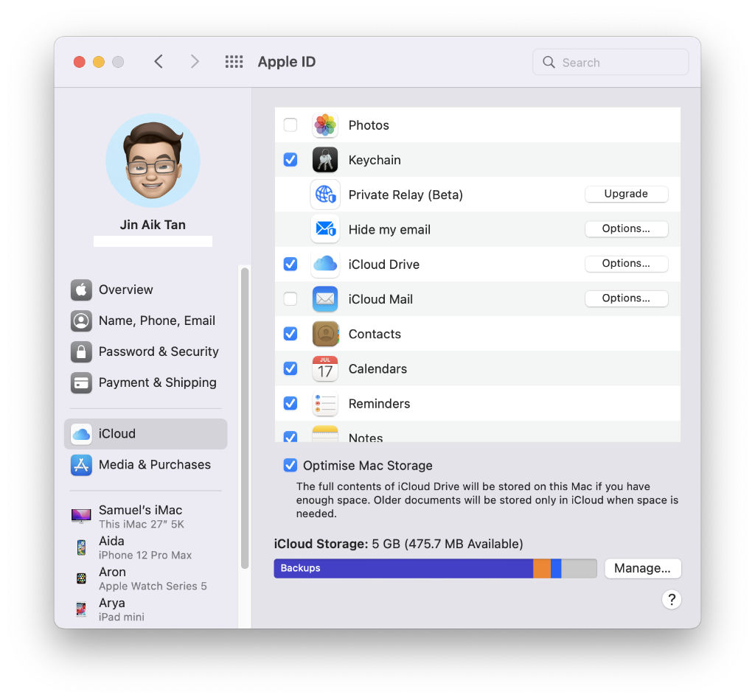Enable the iCloud Mail checkbox
The width and height of the screenshot is (755, 700).
[x=290, y=298]
